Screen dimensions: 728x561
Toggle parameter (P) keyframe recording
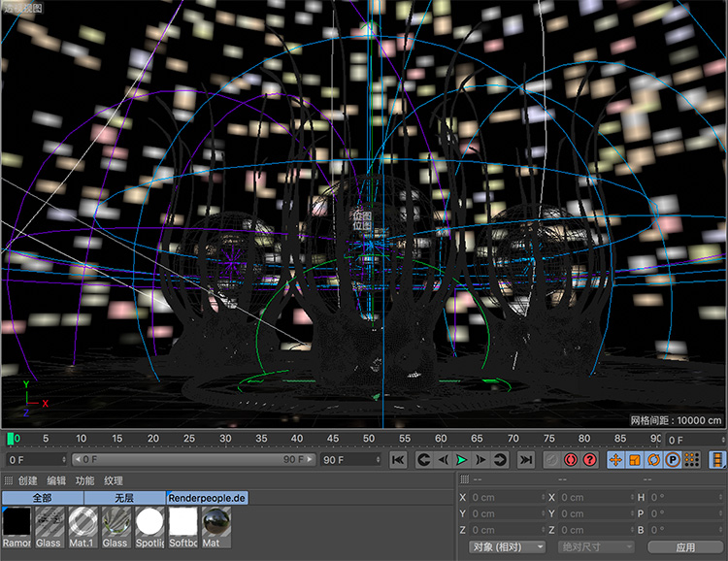[672, 459]
